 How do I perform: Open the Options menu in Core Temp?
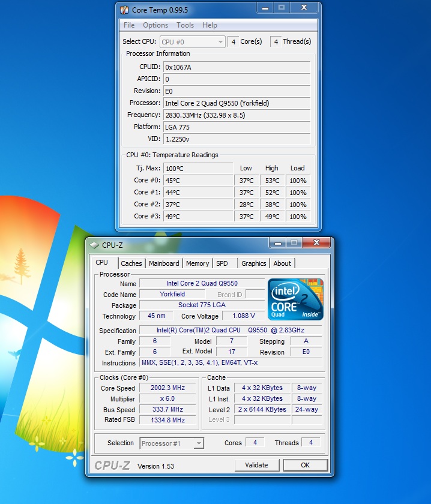(155, 25)
